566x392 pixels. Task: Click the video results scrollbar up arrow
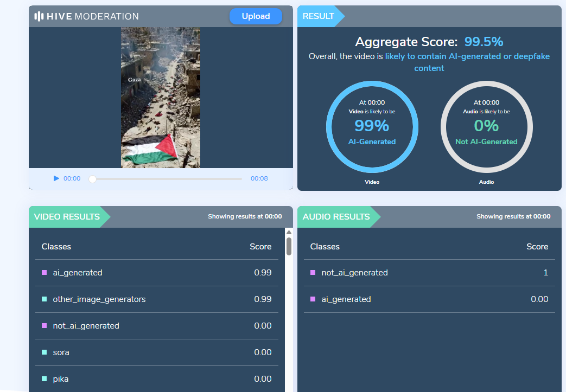[289, 232]
